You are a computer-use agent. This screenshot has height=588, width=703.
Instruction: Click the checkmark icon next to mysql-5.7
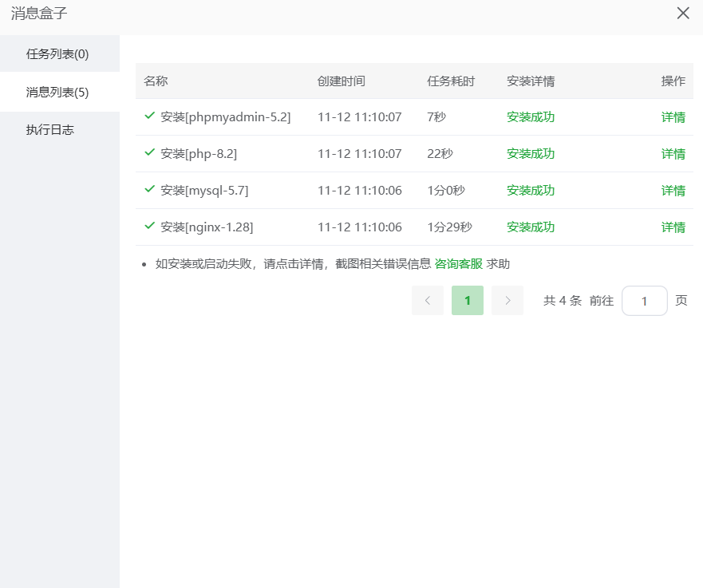click(x=149, y=189)
